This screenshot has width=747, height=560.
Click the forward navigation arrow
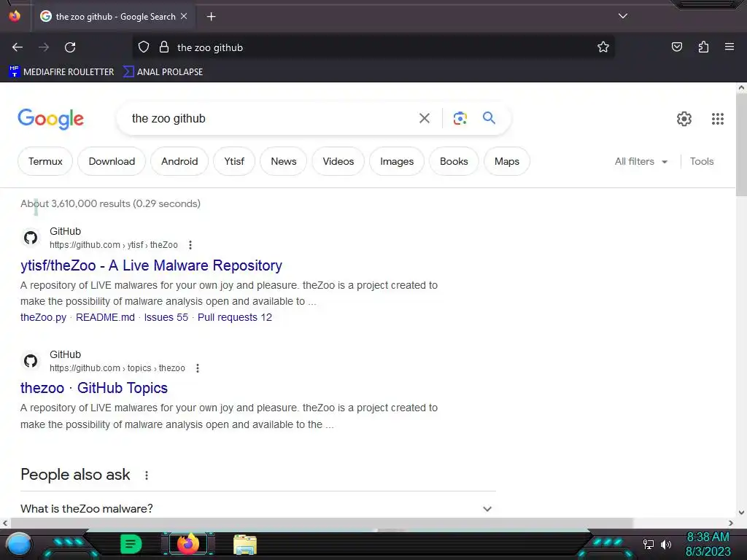[x=44, y=47]
